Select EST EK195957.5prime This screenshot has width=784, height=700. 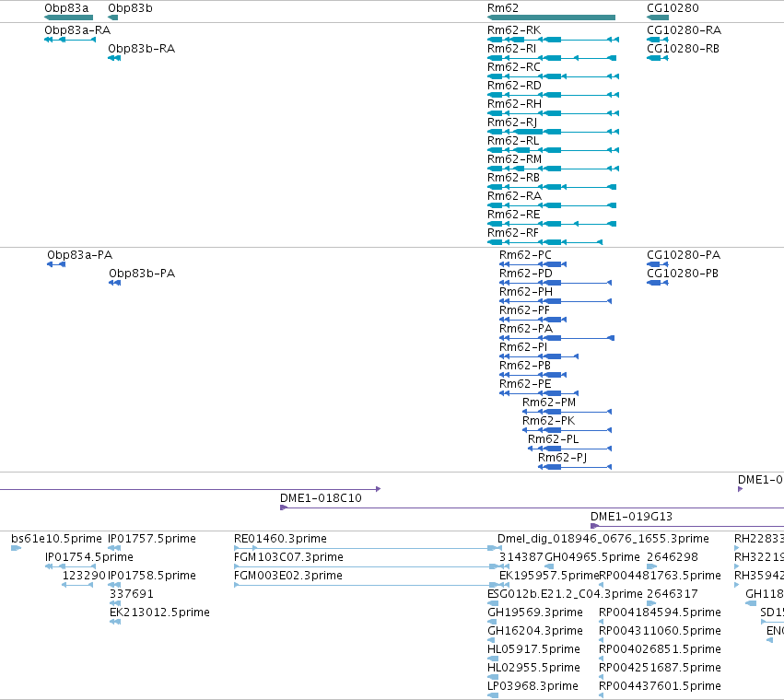coord(505,585)
